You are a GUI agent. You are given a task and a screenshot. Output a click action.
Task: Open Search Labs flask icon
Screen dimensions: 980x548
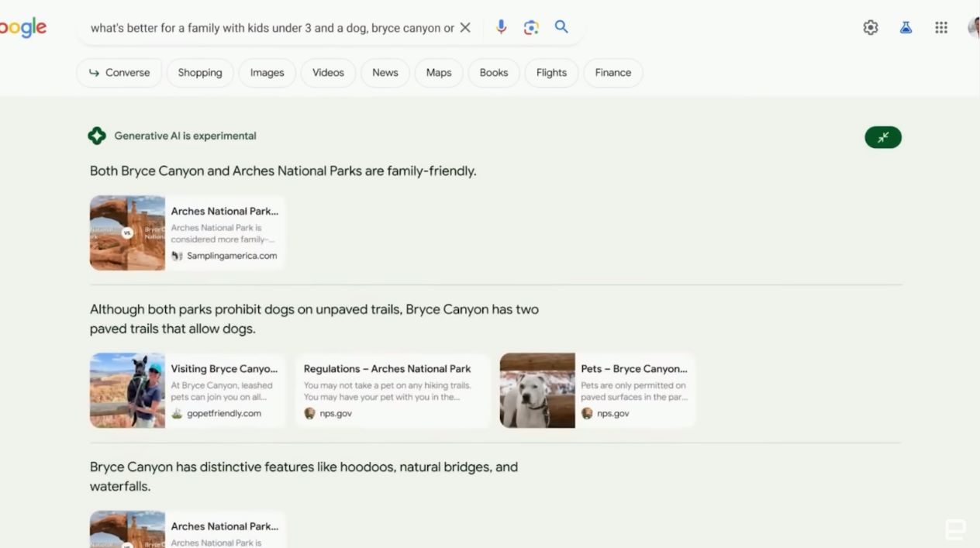pos(906,28)
